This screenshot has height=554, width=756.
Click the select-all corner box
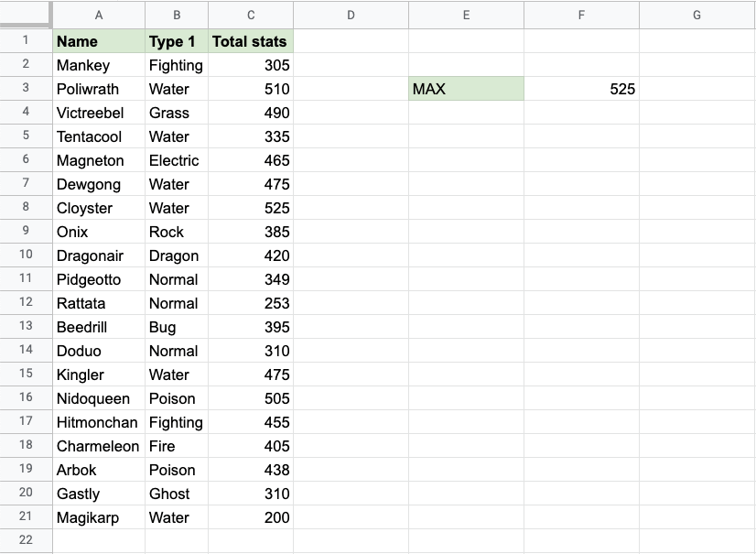point(26,15)
